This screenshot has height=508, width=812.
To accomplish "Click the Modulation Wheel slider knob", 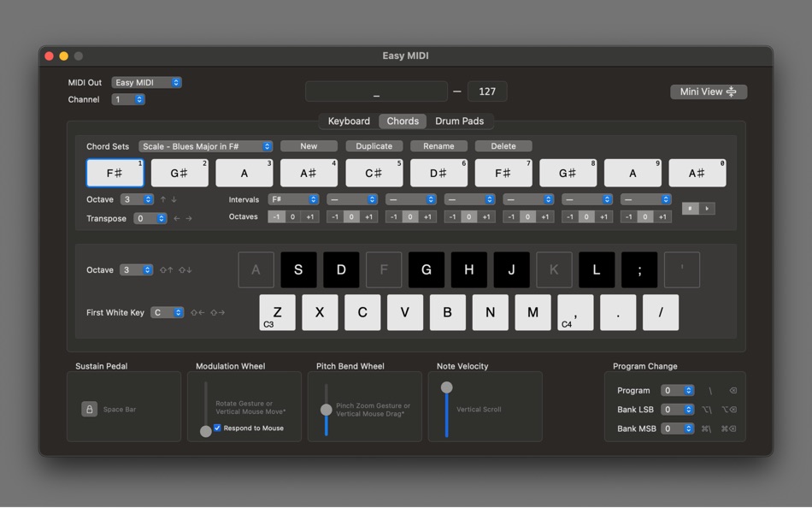I will (x=206, y=431).
